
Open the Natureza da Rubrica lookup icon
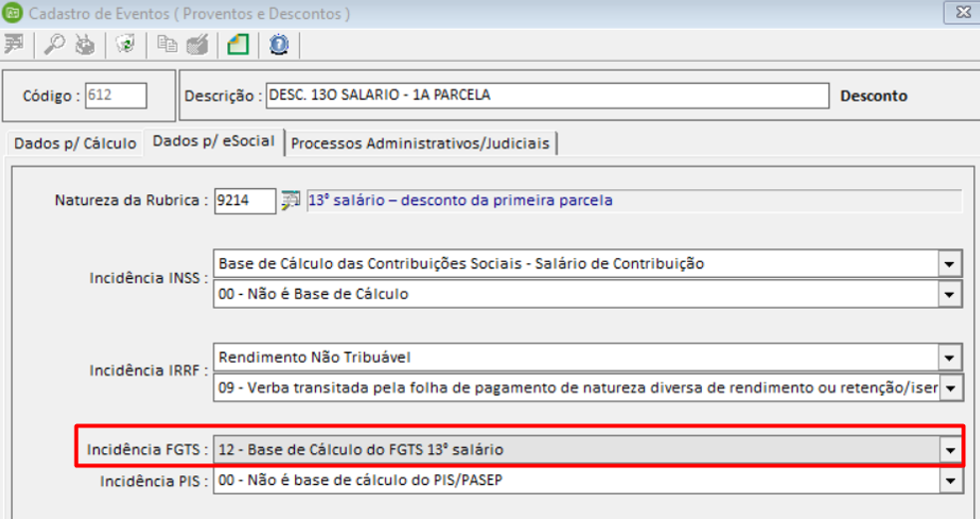[x=290, y=200]
